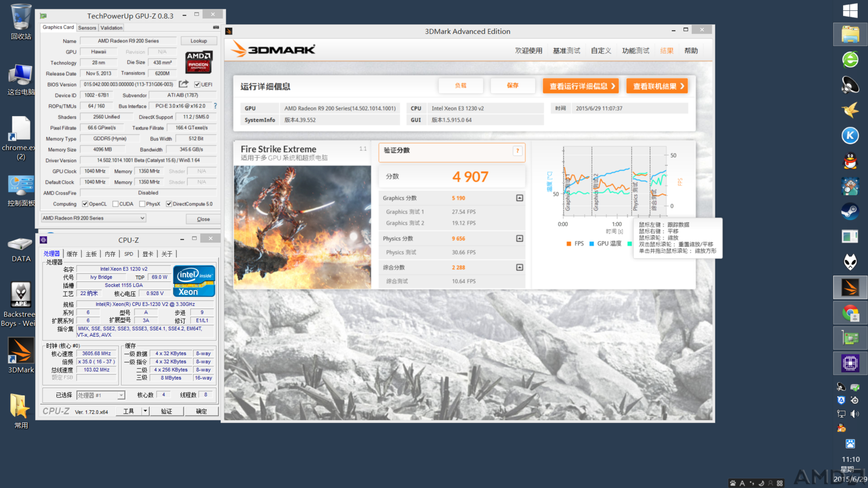The image size is (868, 488).
Task: Click the AMD Radeon Graphics logo in GPU-Z
Action: [x=199, y=62]
